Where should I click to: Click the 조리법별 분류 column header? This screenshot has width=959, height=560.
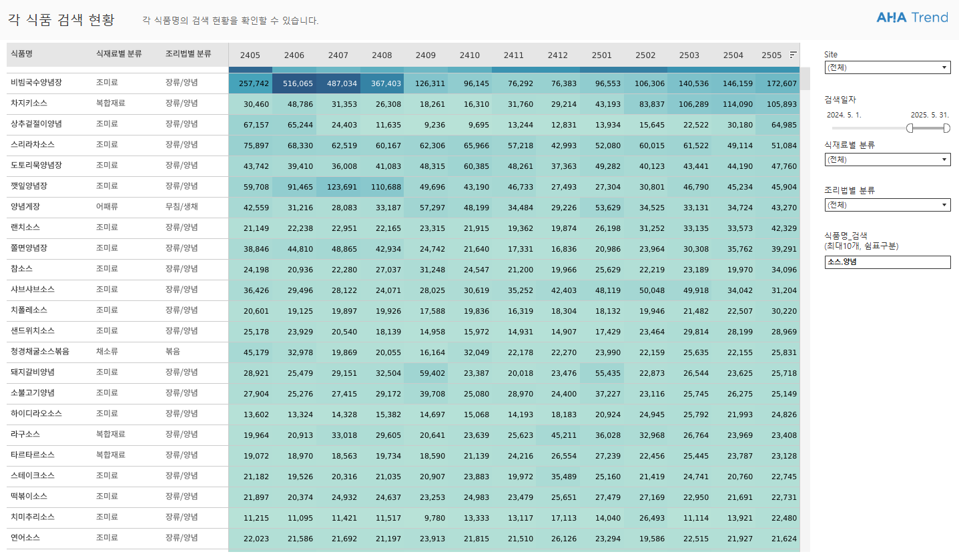point(188,54)
